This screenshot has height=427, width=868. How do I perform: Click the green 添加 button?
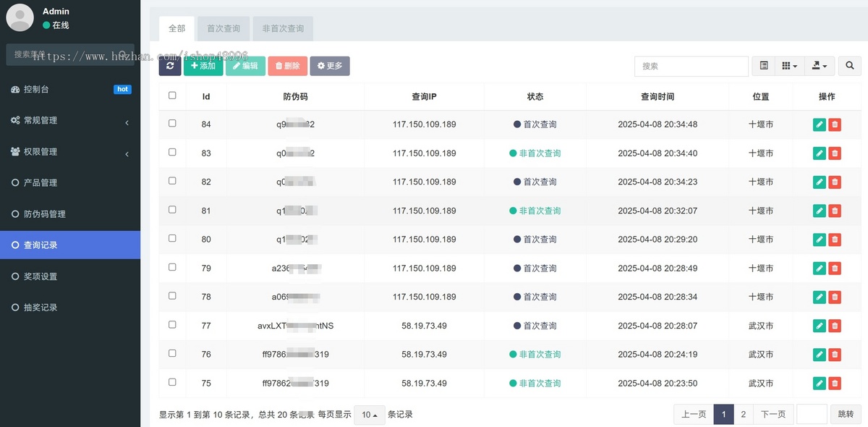coord(203,66)
